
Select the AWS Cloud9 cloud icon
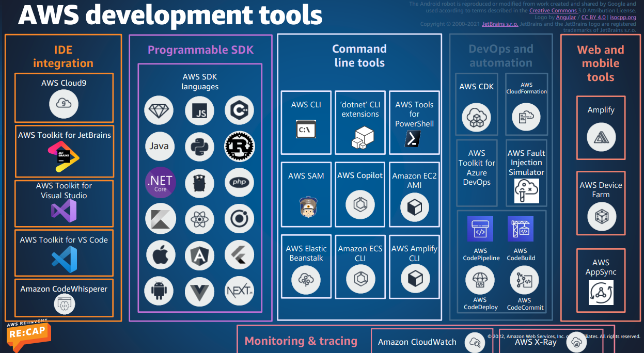tap(64, 104)
